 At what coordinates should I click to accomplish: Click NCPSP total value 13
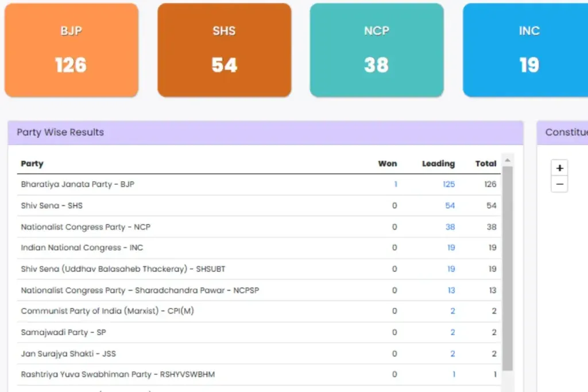(x=492, y=290)
